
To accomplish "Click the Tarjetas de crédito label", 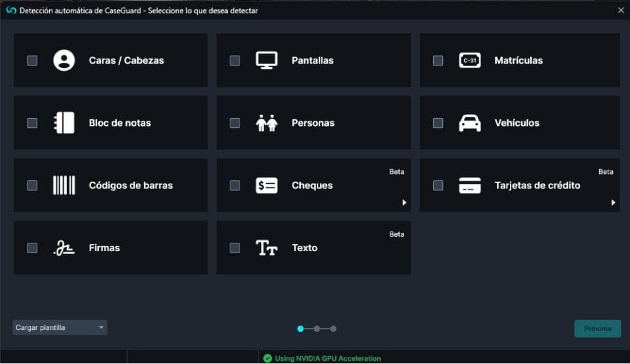I will pos(537,185).
